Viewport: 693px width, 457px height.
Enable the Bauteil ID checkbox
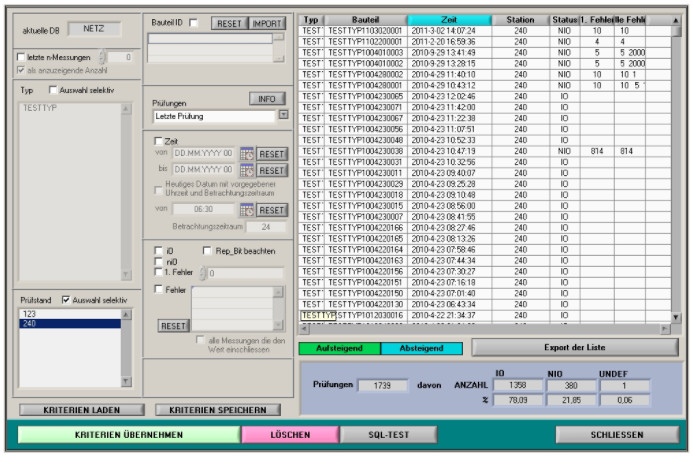[194, 22]
